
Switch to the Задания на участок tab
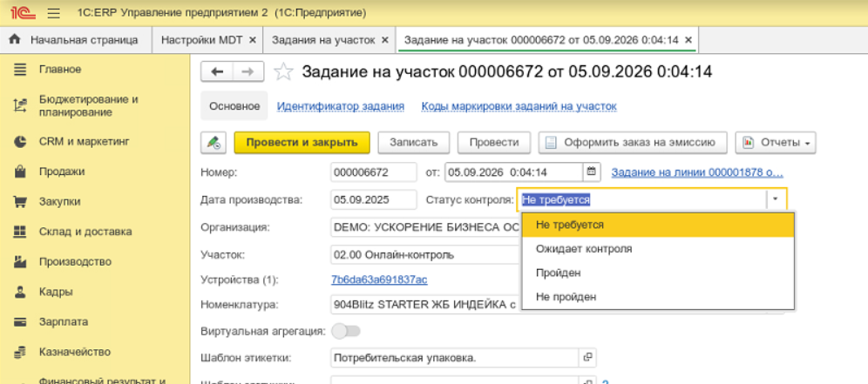coord(323,40)
